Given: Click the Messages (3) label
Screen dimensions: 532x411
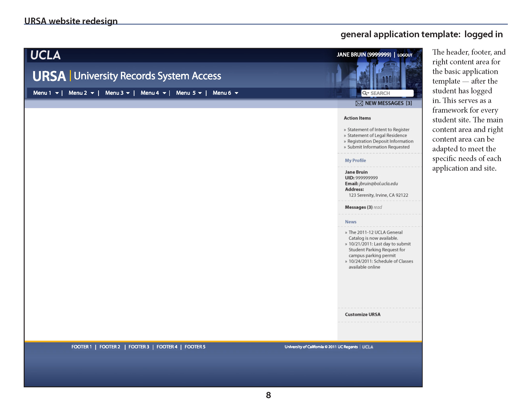Looking at the screenshot, I should [359, 207].
